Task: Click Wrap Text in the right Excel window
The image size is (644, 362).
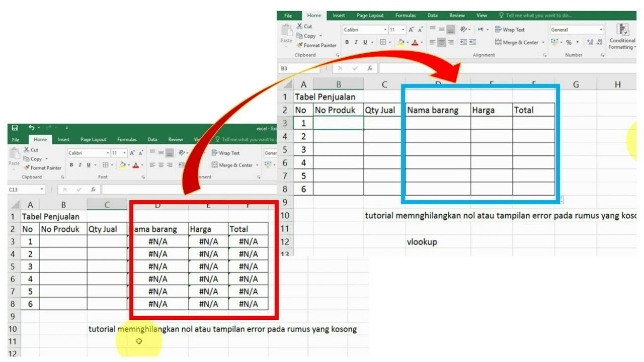Action: [x=510, y=30]
